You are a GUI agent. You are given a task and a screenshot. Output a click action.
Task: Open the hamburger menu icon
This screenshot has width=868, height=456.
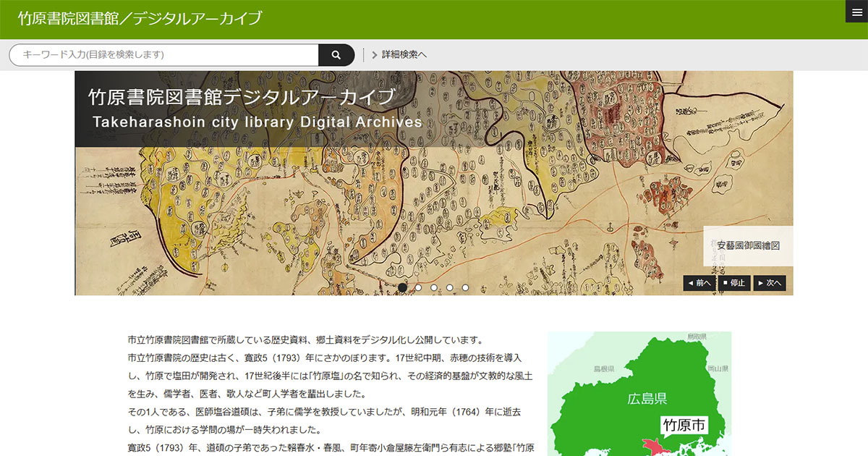856,12
